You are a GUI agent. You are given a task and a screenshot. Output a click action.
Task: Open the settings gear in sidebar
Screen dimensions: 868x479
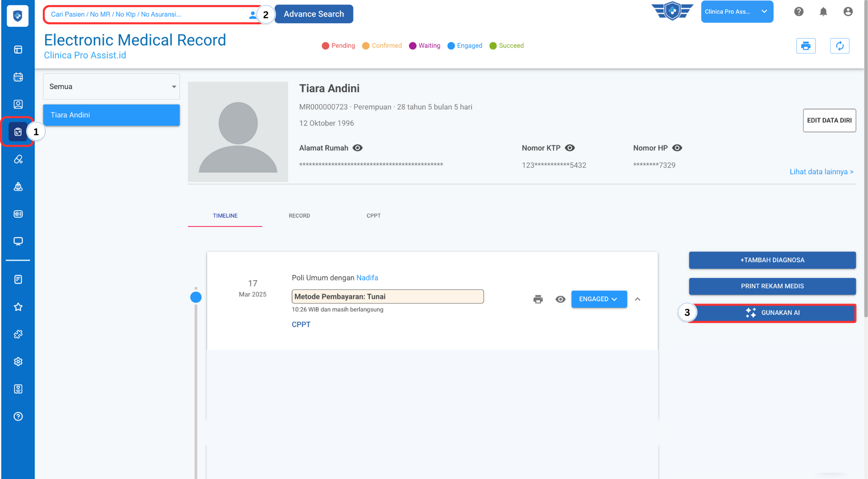tap(18, 362)
